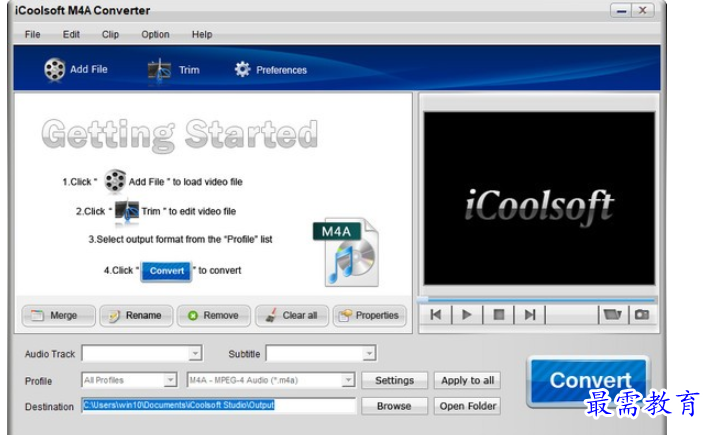Screen dimensions: 708x435
Task: Play the preview video
Action: pyautogui.click(x=467, y=314)
